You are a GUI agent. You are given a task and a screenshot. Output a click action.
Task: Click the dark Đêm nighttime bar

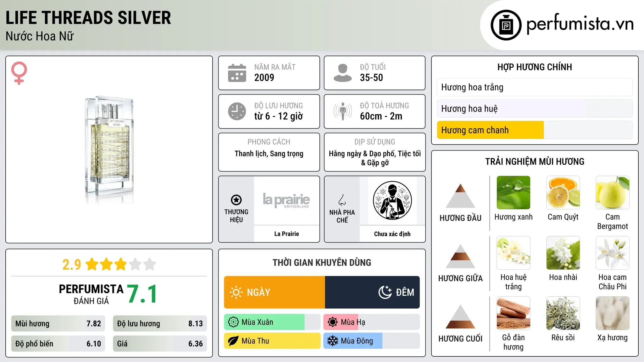click(x=372, y=292)
